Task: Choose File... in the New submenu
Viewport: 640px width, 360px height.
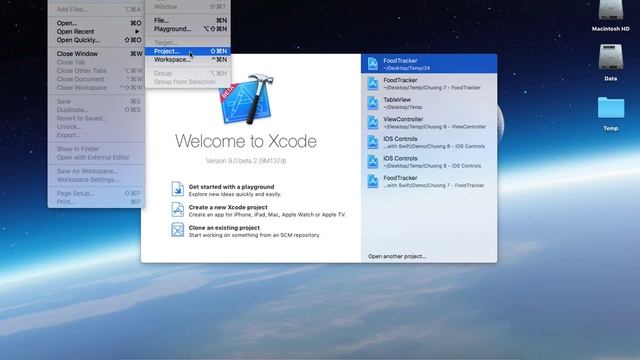Action: [x=188, y=20]
